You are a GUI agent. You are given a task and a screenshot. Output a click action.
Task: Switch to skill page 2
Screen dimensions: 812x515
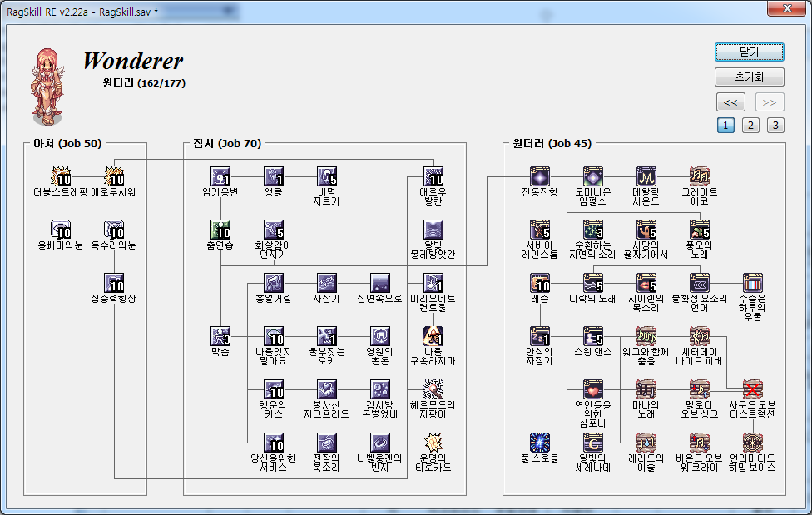pos(750,126)
